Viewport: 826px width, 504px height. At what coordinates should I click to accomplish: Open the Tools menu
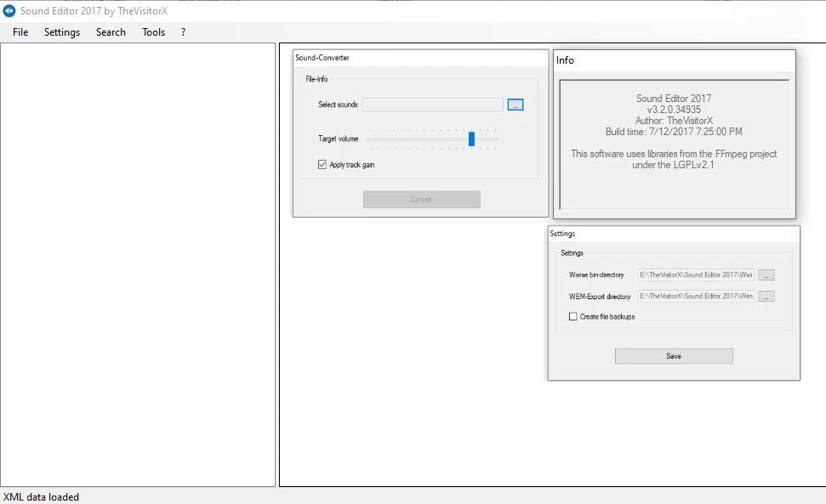[153, 32]
